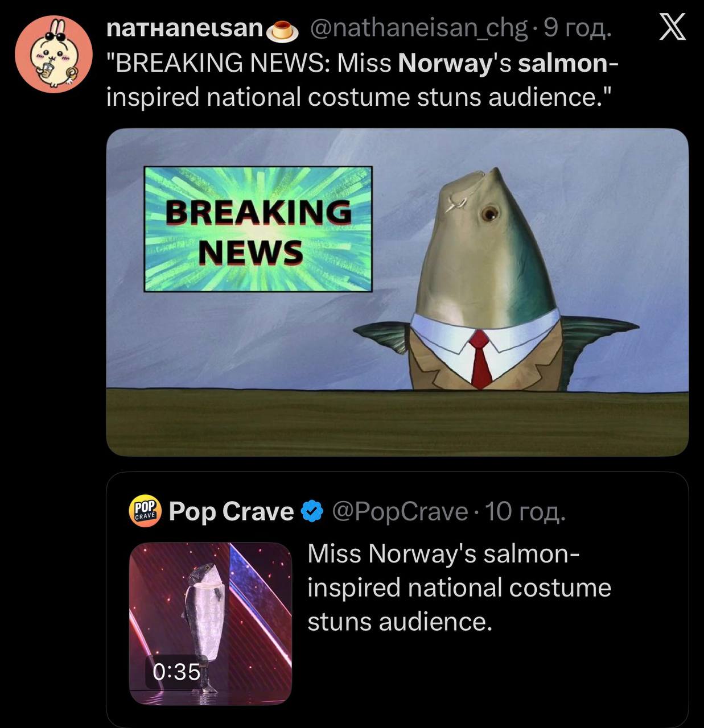
Task: Click the pudding emoji beside the username
Action: pos(283,31)
